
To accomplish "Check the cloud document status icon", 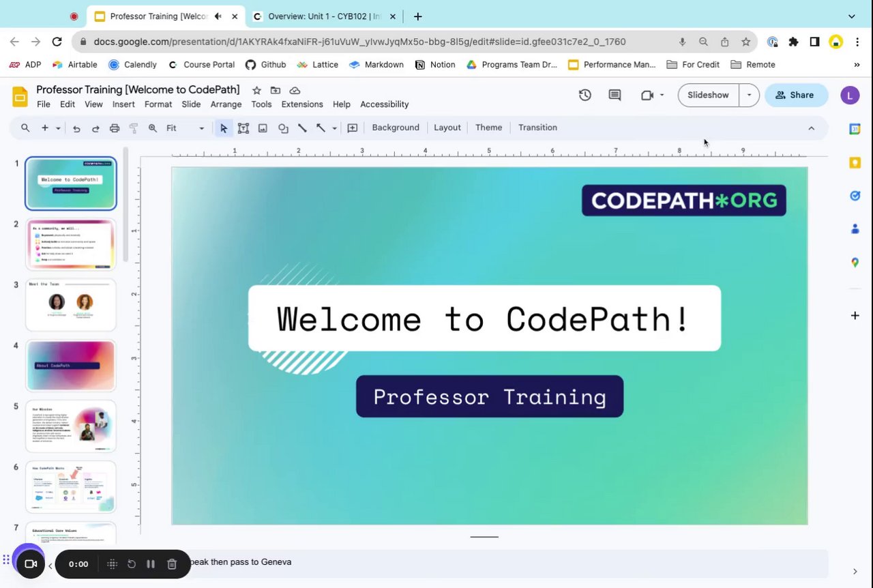I will tap(295, 90).
